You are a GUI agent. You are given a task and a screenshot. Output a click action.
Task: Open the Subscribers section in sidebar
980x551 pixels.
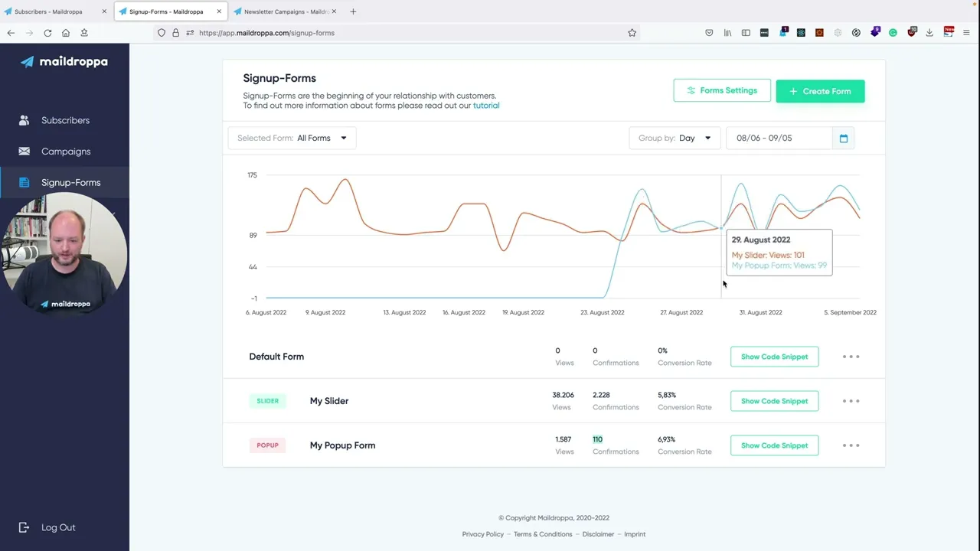pyautogui.click(x=65, y=120)
